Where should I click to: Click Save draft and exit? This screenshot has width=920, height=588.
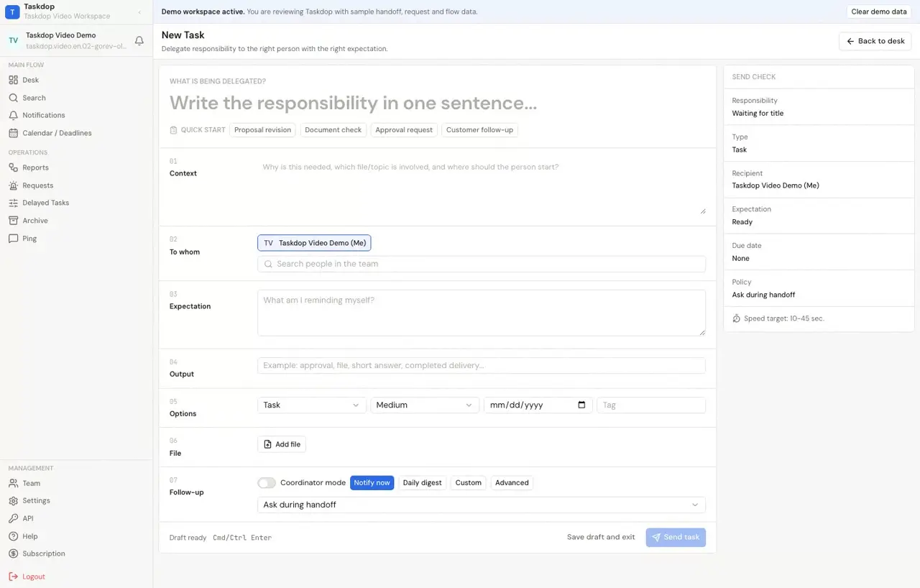click(601, 537)
